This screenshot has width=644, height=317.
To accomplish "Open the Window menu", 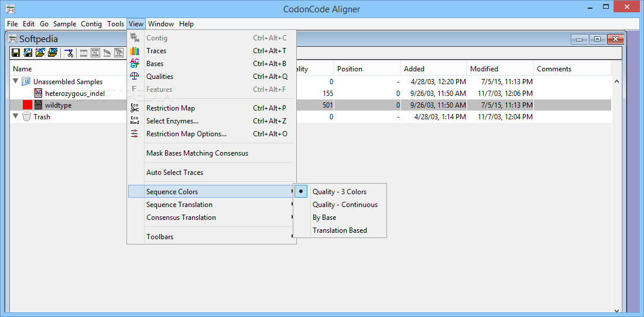I will pos(161,24).
